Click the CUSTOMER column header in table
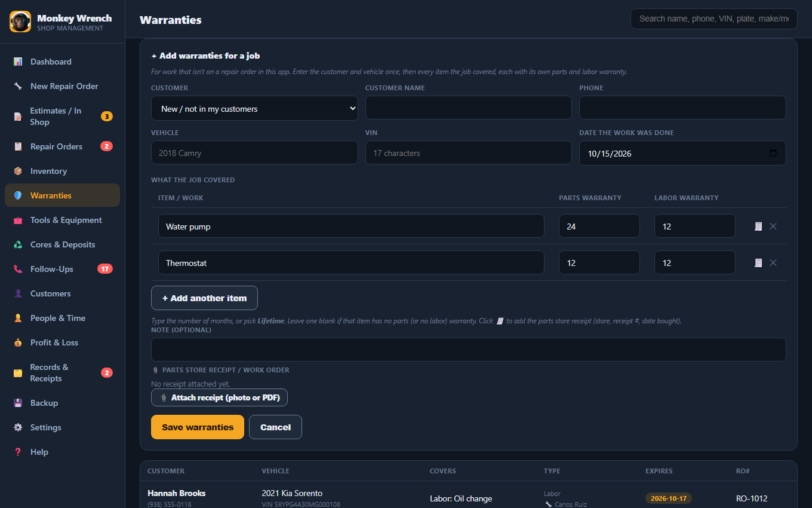 tap(166, 471)
